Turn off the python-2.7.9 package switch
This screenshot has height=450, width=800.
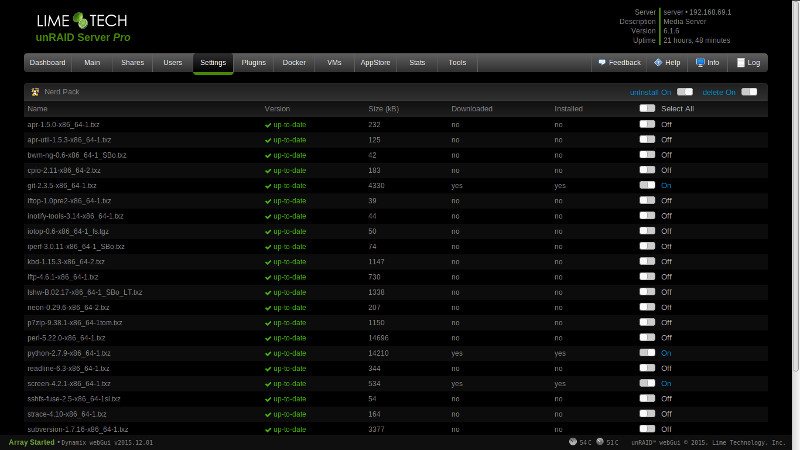pos(647,353)
